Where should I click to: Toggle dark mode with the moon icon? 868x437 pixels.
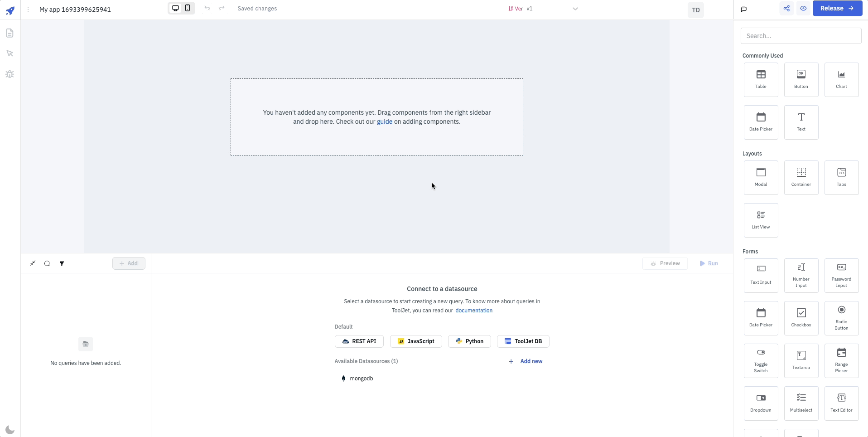click(10, 430)
